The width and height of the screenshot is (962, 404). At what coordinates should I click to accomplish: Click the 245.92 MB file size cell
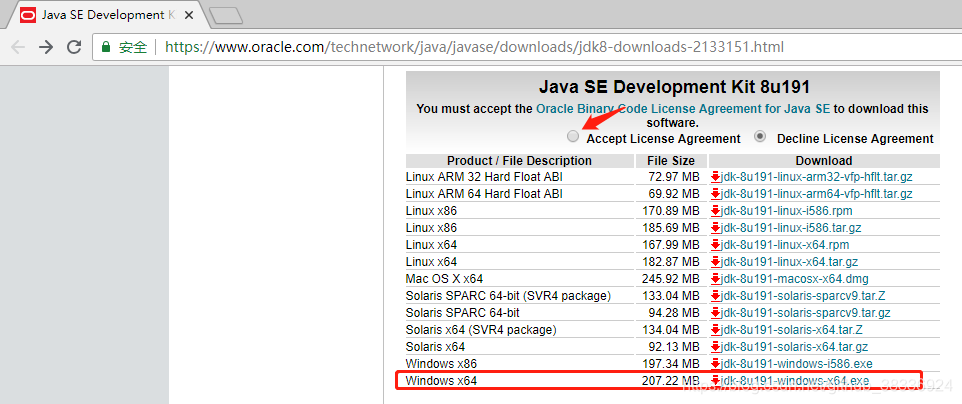(x=671, y=279)
